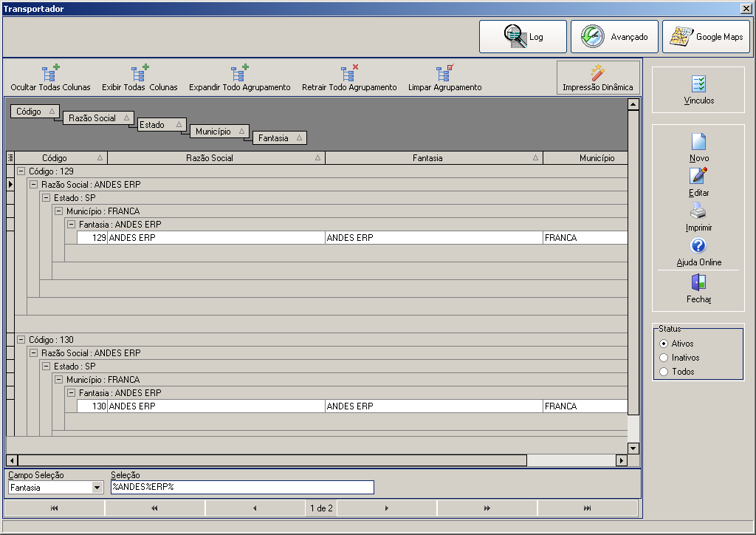Collapse Município : FRANCA under Código 129
The image size is (756, 535).
[59, 211]
